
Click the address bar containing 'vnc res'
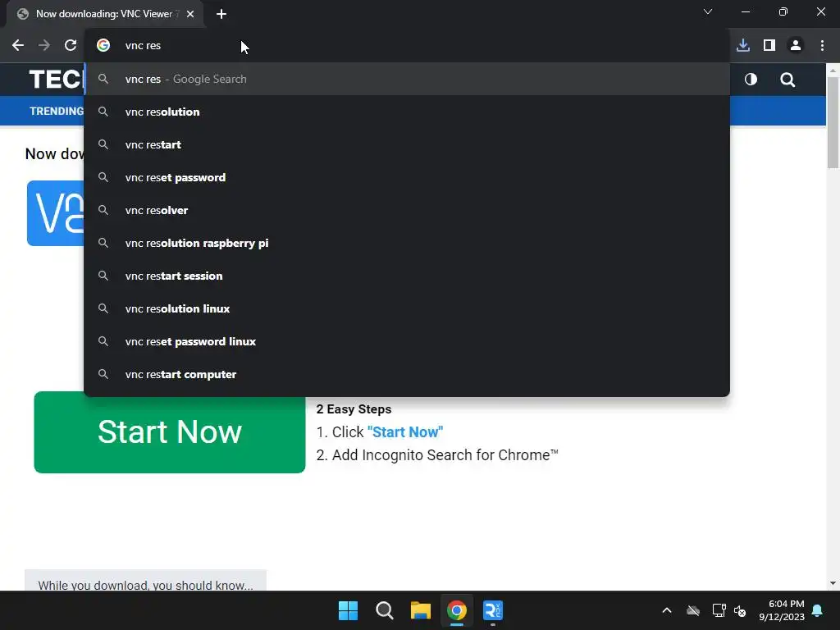(407, 46)
